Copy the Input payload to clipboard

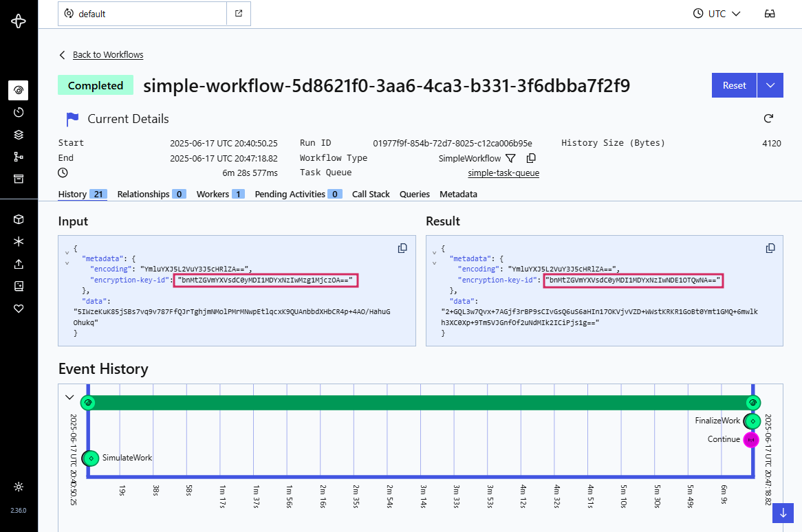[x=402, y=248]
